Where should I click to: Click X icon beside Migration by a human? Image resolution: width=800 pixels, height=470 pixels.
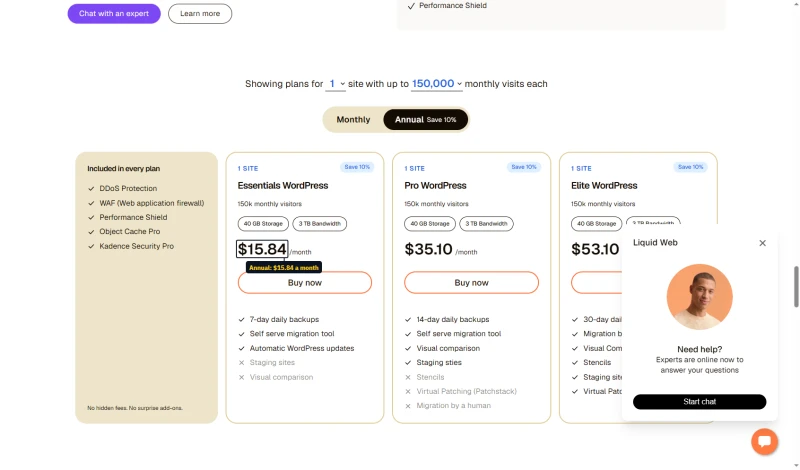click(x=408, y=406)
